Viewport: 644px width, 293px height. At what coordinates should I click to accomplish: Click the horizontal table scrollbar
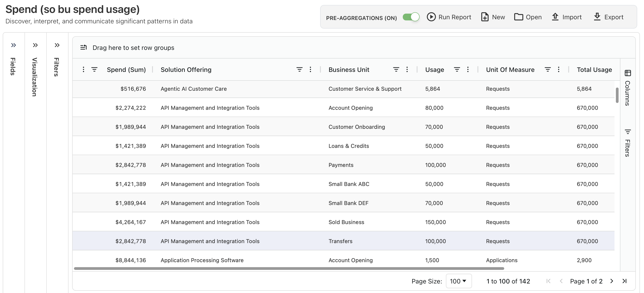[x=289, y=269]
